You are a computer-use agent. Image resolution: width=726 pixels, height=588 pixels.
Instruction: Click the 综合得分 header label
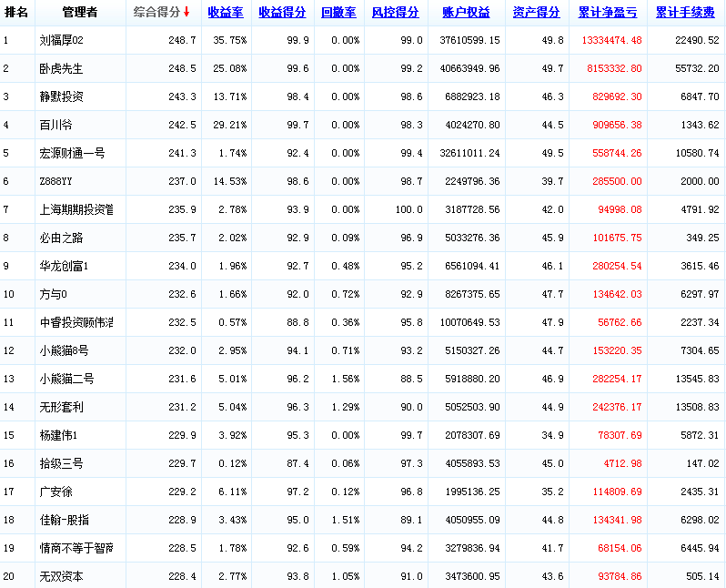[x=157, y=13]
